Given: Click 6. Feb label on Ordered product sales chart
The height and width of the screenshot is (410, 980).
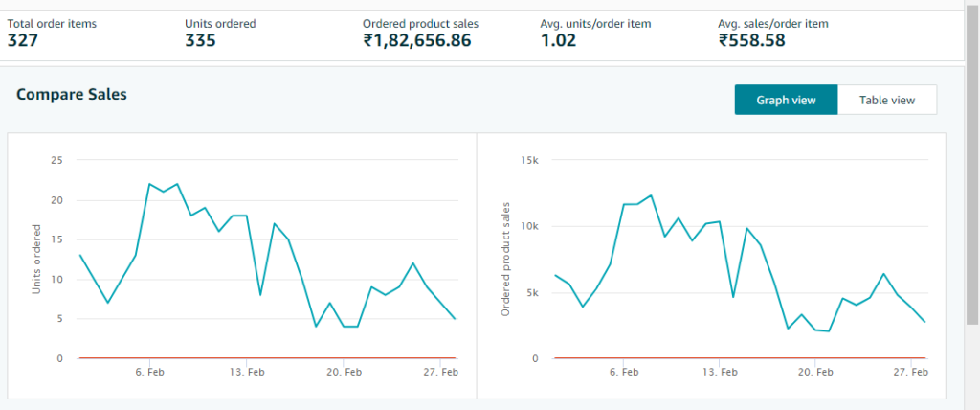Looking at the screenshot, I should tap(623, 373).
